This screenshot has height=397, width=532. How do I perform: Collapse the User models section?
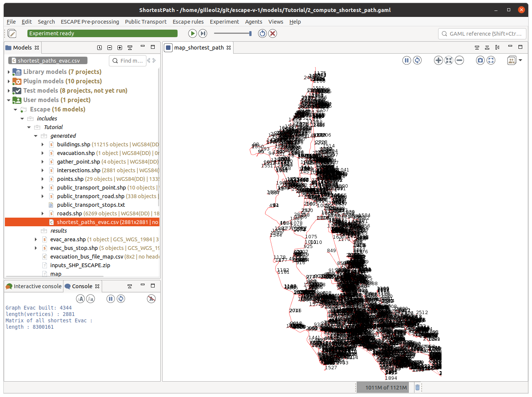(x=9, y=100)
